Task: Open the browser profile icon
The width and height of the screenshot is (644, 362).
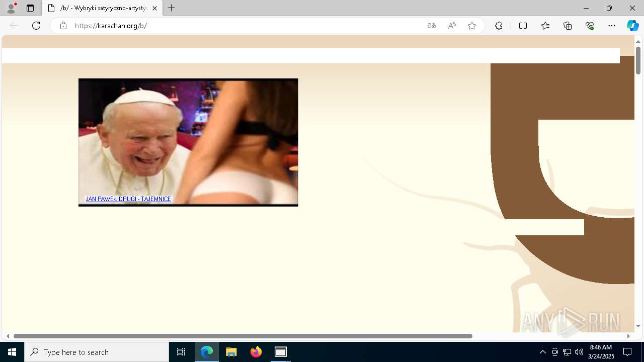Action: click(x=11, y=8)
